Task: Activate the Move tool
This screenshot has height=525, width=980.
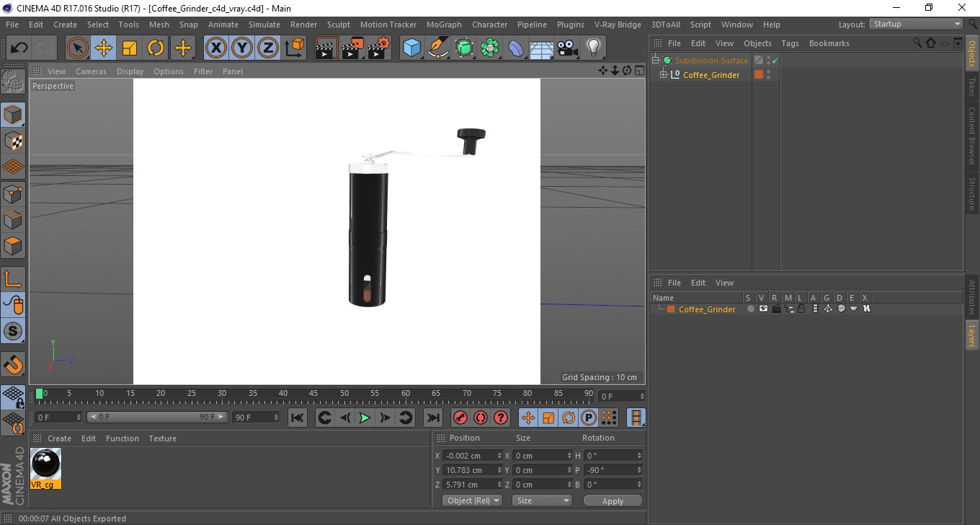Action: (x=104, y=48)
